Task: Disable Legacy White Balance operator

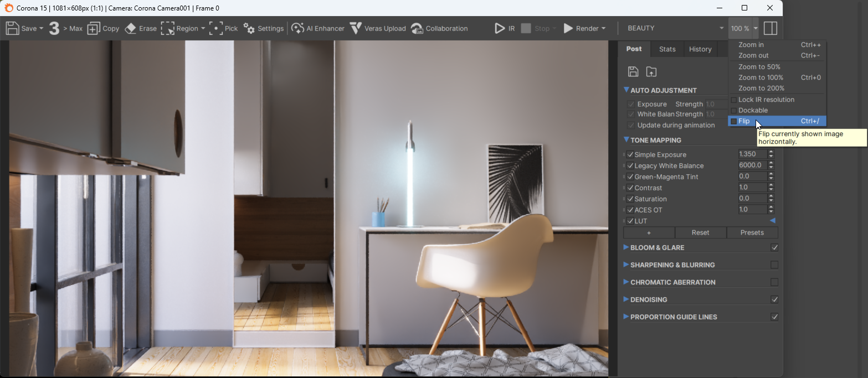Action: [630, 165]
